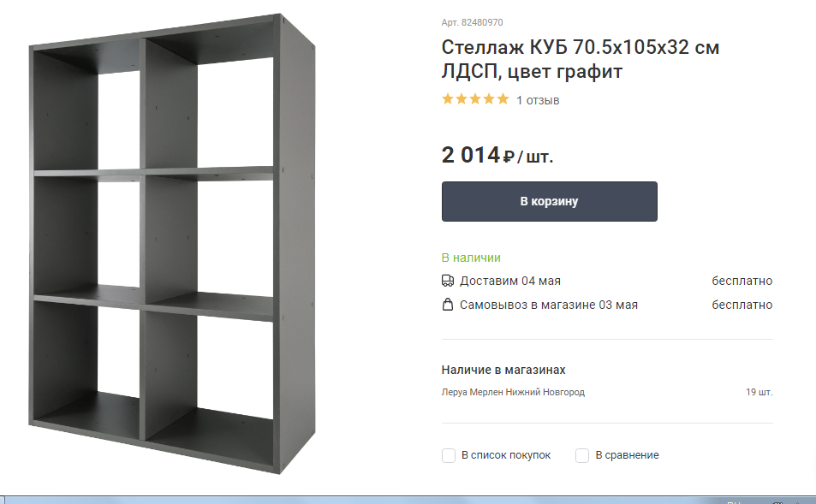This screenshot has height=504, width=816.
Task: Add the shelf to cart with 'В корзину'
Action: 550,201
